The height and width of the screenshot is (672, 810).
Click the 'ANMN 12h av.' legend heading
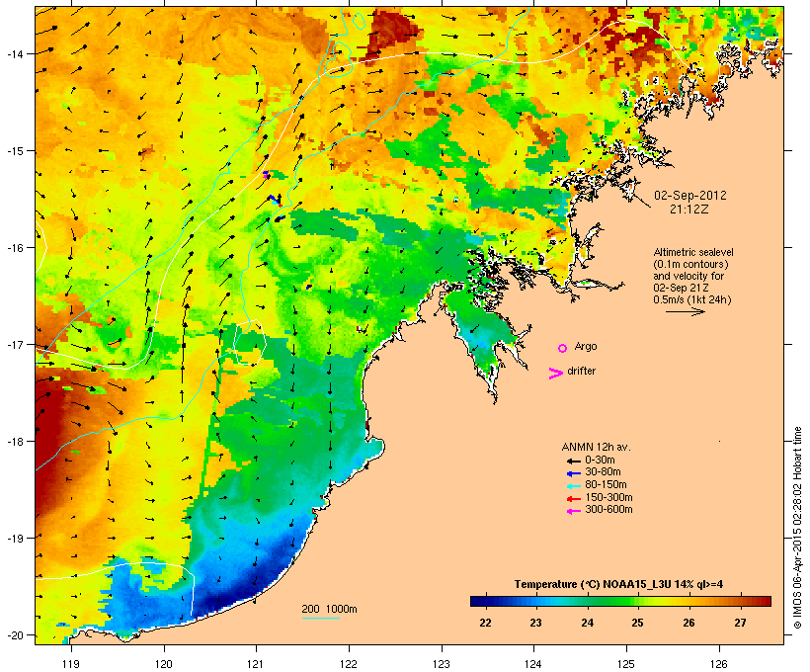tap(596, 447)
